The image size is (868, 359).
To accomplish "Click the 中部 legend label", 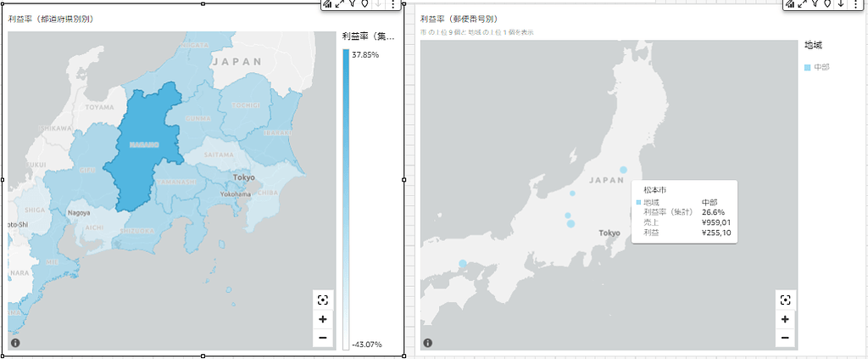I will (822, 68).
